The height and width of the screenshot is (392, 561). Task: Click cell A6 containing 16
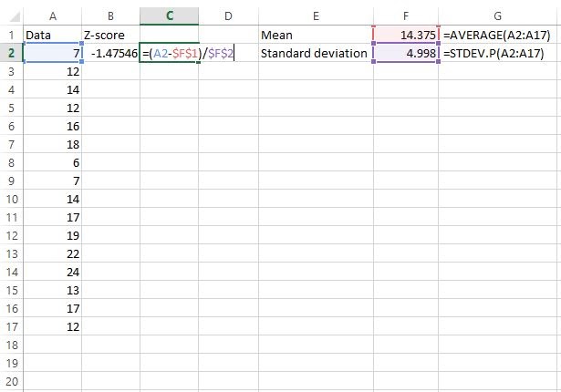(x=53, y=126)
